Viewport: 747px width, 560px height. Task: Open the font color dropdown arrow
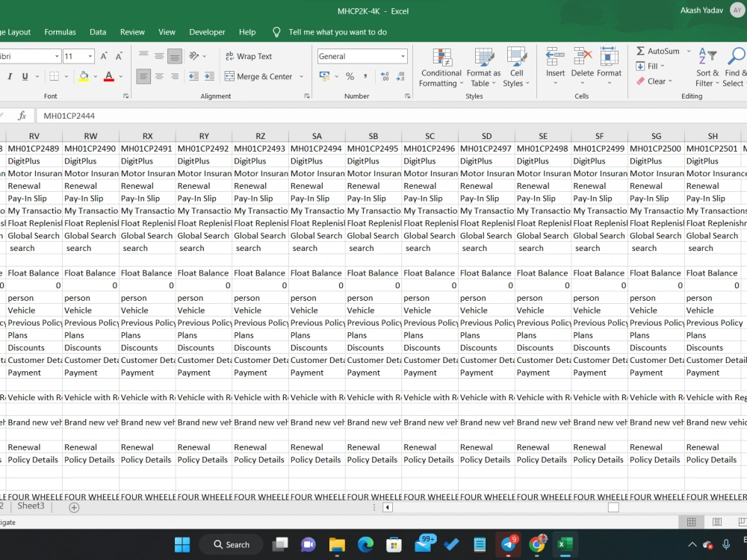[x=121, y=76]
